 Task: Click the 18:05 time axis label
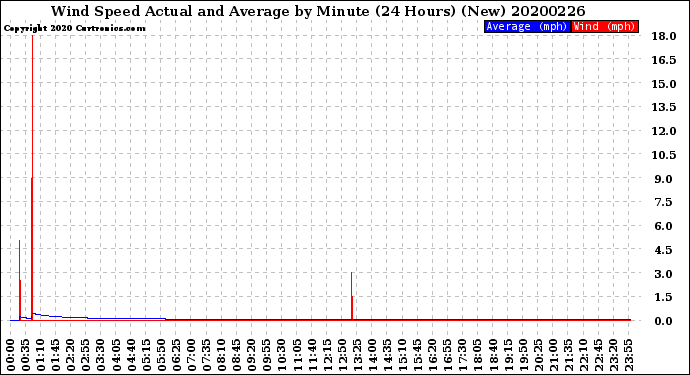point(478,355)
